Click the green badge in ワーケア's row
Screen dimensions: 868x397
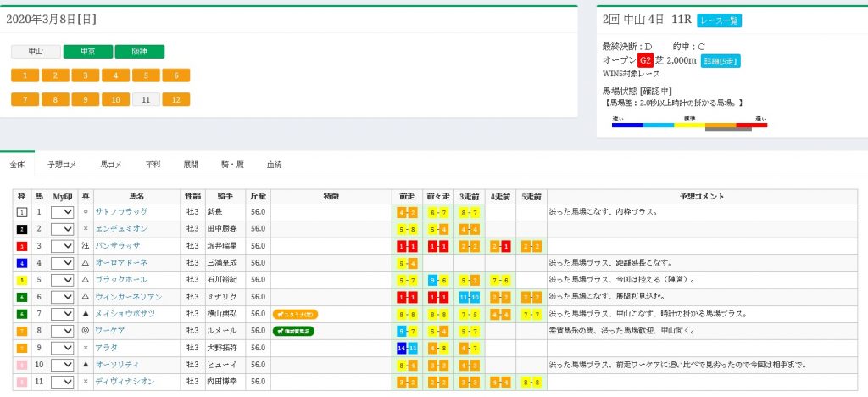point(292,331)
